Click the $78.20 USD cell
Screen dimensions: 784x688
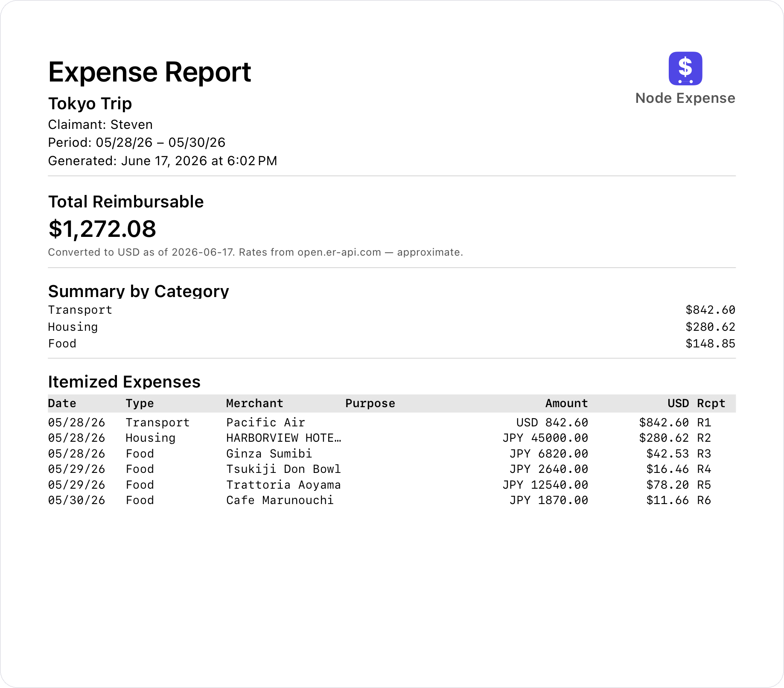[667, 485]
